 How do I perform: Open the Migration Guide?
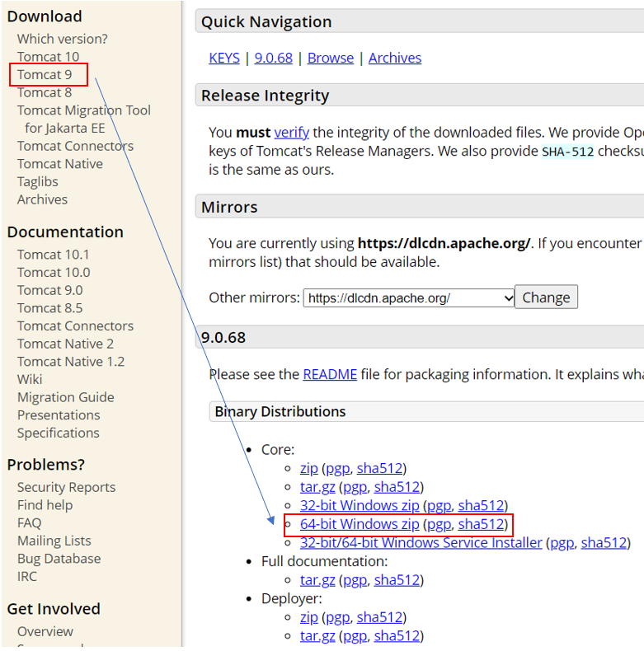tap(66, 397)
